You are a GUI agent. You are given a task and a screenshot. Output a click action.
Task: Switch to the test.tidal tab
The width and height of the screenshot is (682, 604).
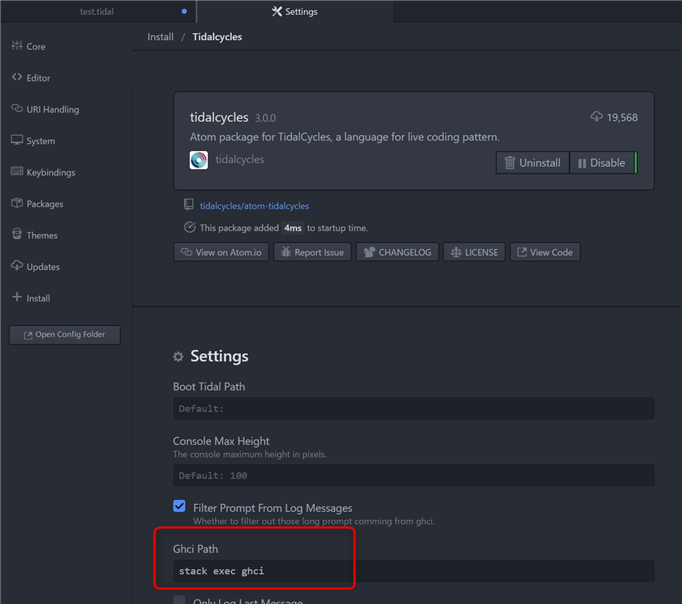[97, 12]
